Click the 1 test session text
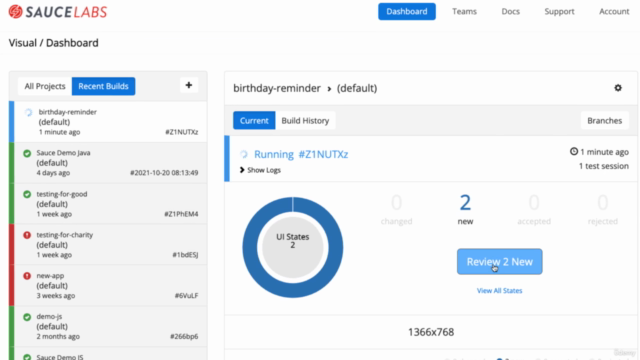Image resolution: width=640 pixels, height=360 pixels. point(604,166)
